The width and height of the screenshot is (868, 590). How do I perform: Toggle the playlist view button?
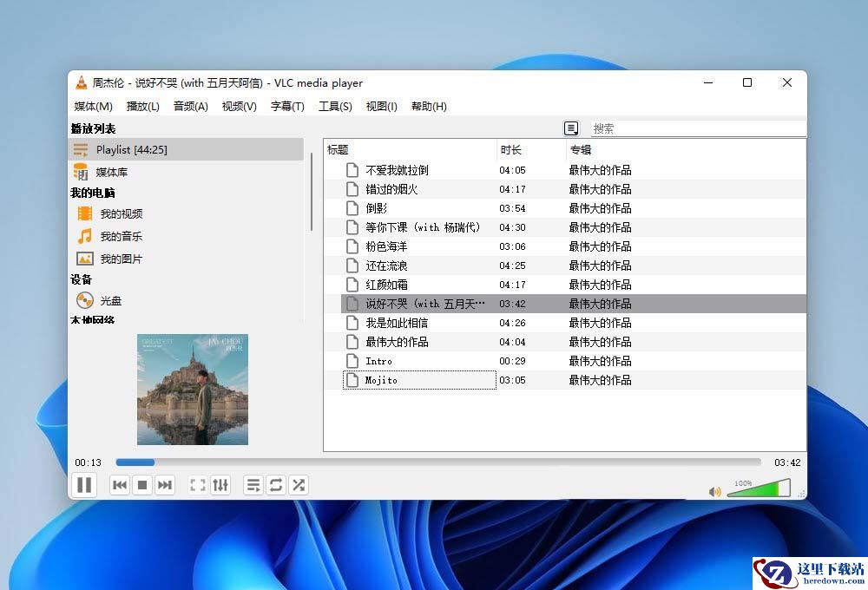(253, 485)
